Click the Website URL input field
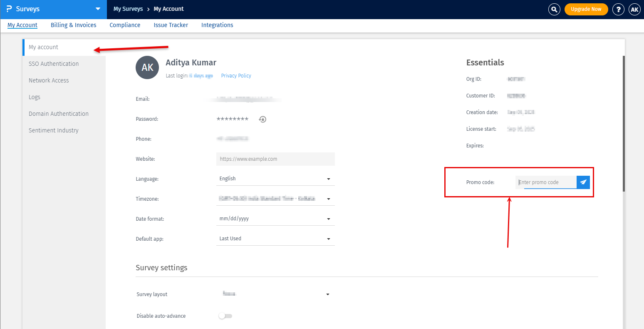The width and height of the screenshot is (644, 329). [275, 159]
